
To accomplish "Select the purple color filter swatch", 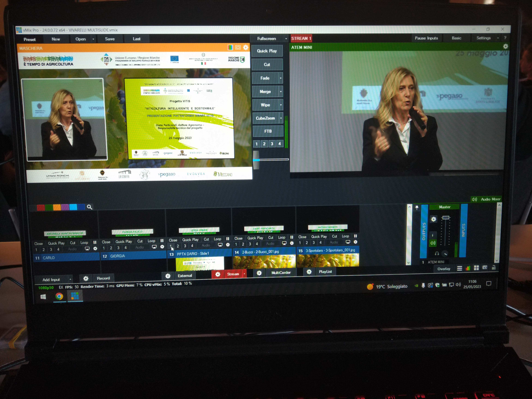I will [65, 207].
